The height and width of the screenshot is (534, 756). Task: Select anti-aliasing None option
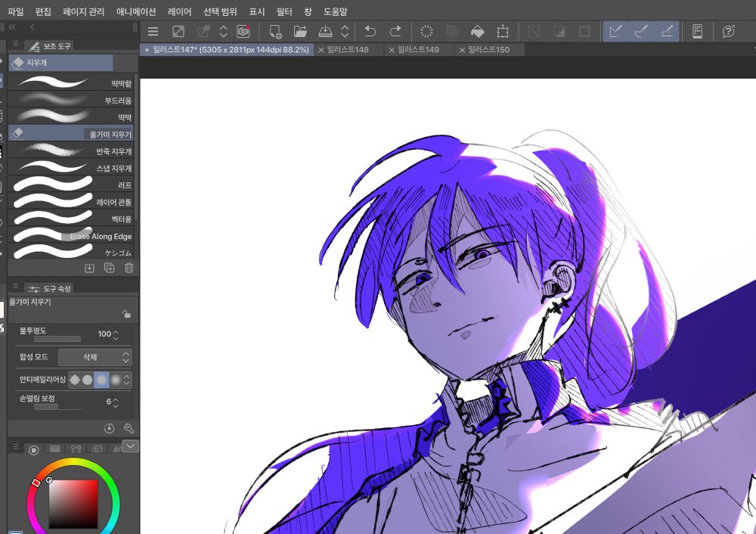click(74, 380)
